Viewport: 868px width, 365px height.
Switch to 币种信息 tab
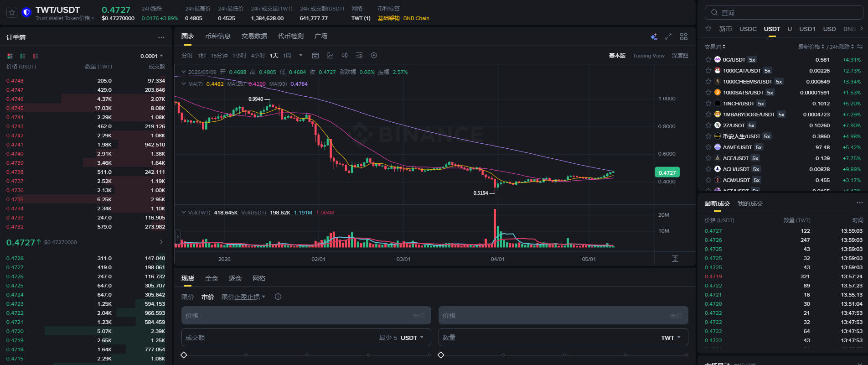[x=218, y=36]
